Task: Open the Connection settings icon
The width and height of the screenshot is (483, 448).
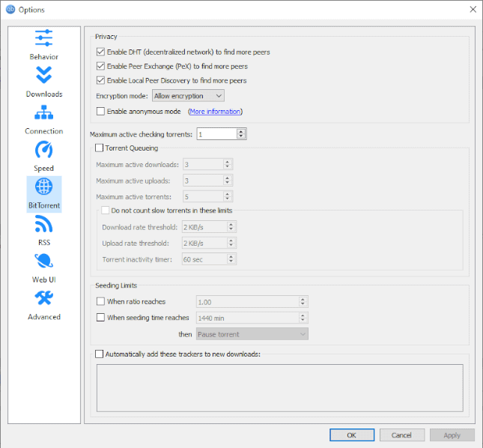Action: coord(43,112)
